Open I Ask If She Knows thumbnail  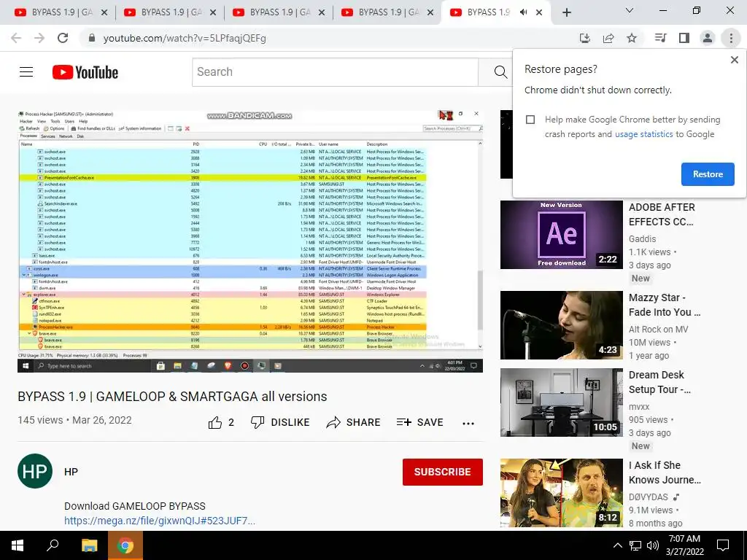(561, 493)
